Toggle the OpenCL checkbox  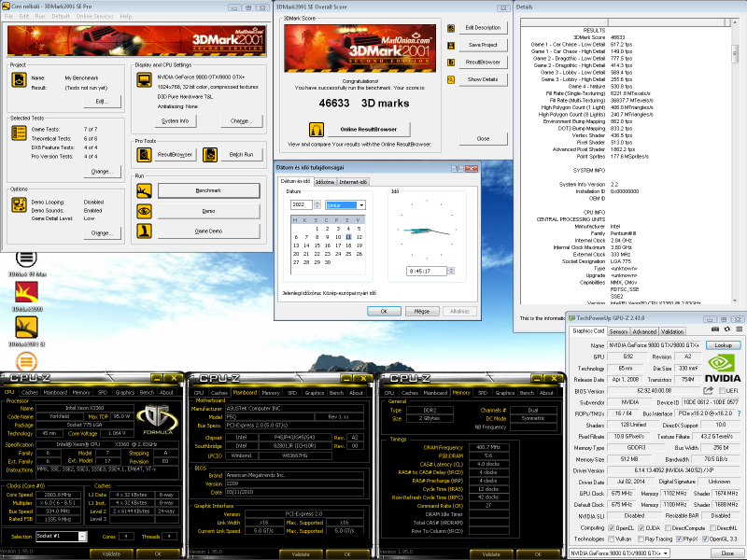[612, 528]
